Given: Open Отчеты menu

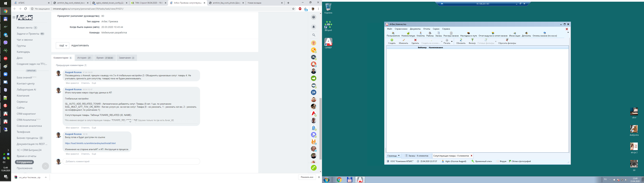Looking at the screenshot, I should tap(426, 29).
